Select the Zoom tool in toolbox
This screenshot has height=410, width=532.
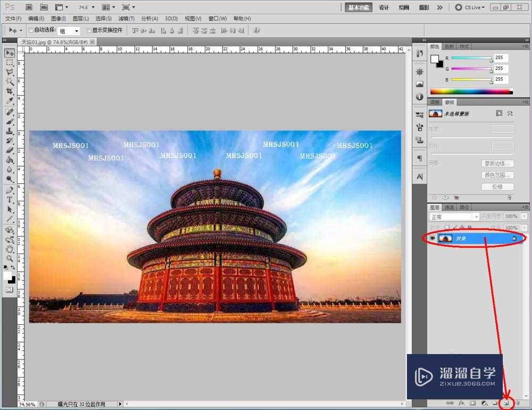pyautogui.click(x=10, y=258)
